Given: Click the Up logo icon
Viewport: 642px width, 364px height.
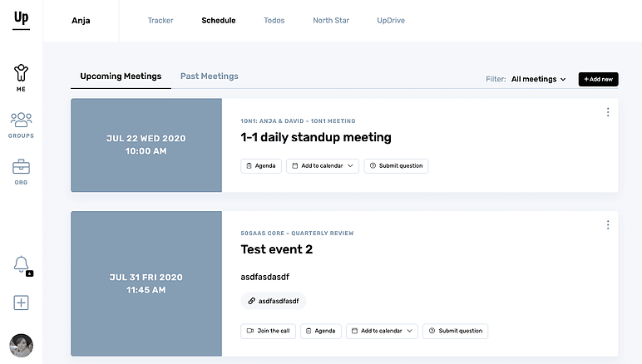Looking at the screenshot, I should click(x=22, y=18).
